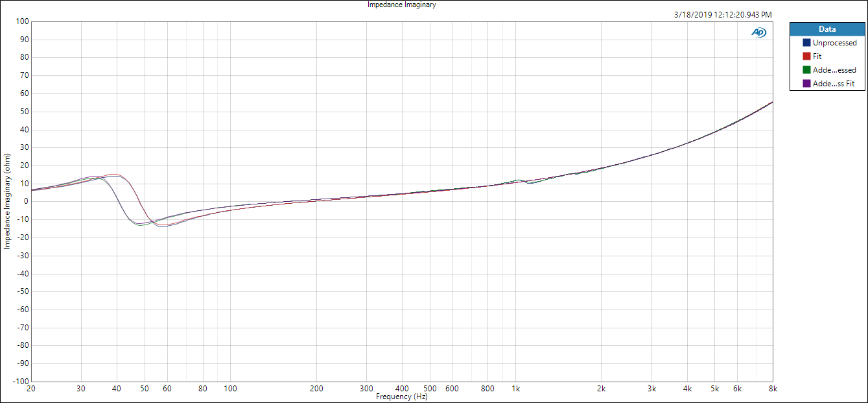
Task: Click the Frequency (Hz) axis label
Action: (402, 397)
